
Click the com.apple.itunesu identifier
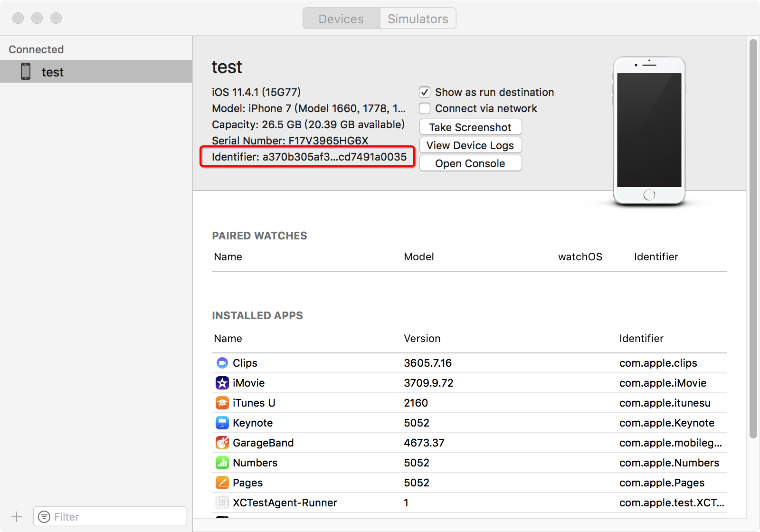(665, 403)
